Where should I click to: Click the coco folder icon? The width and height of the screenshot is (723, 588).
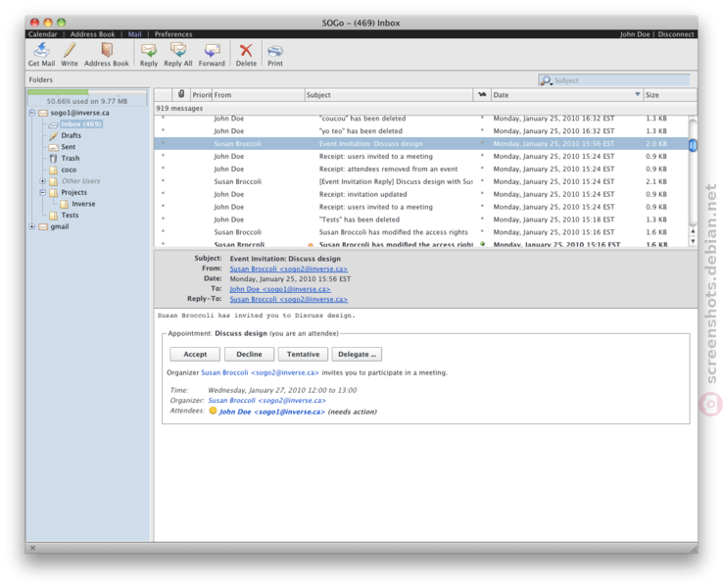click(x=54, y=170)
